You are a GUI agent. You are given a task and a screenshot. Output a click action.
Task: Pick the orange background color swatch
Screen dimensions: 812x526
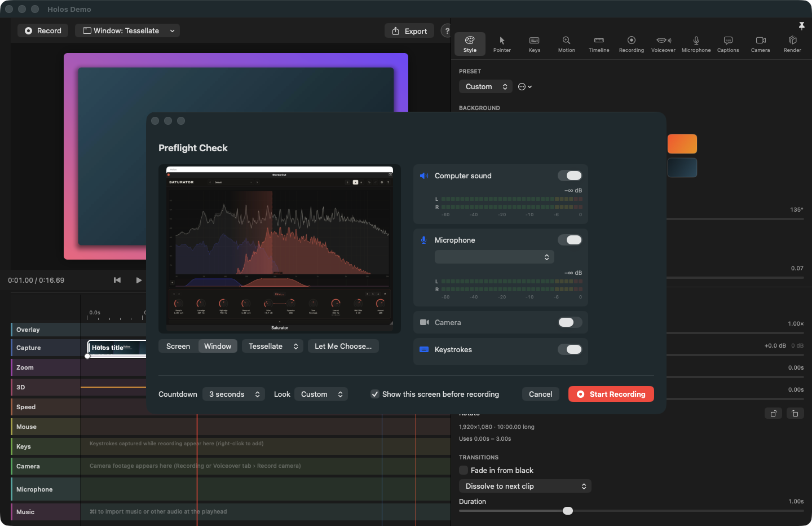682,144
